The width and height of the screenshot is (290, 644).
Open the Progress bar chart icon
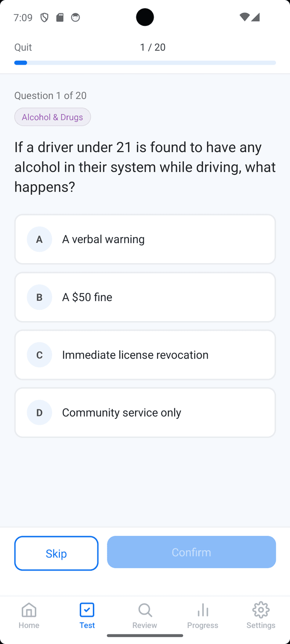pos(203,610)
